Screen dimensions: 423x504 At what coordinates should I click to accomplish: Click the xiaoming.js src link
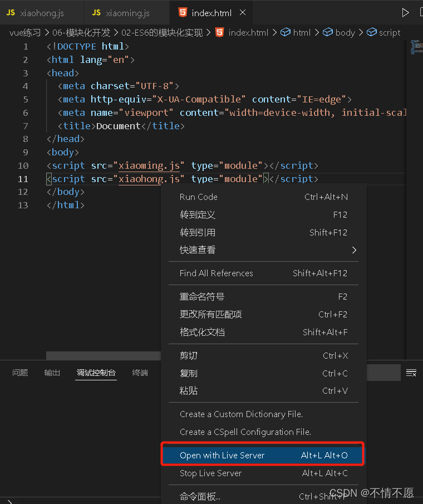149,165
